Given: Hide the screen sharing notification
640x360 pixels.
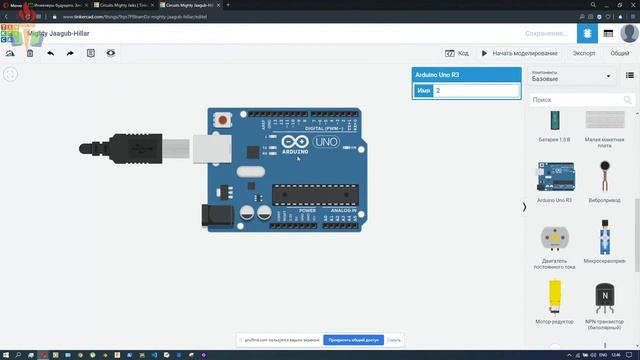Looking at the screenshot, I should (393, 340).
